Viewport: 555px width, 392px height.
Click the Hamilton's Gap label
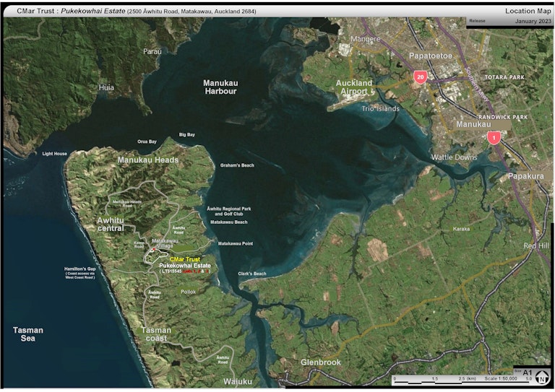(80, 269)
